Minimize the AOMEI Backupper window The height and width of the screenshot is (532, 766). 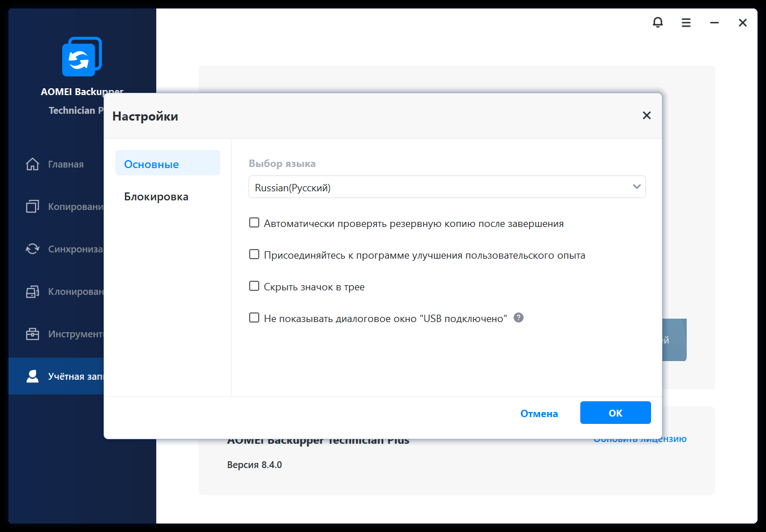tap(714, 23)
